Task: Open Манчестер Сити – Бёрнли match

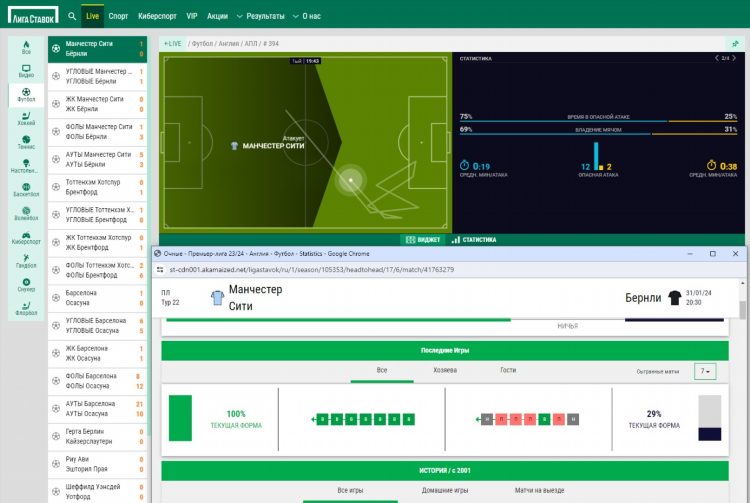Action: pos(98,49)
